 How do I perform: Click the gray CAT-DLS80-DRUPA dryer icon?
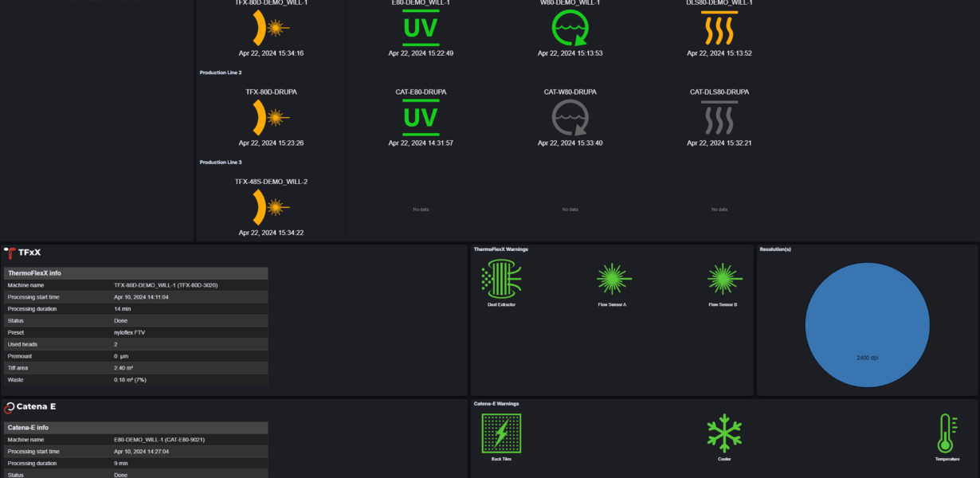coord(719,118)
